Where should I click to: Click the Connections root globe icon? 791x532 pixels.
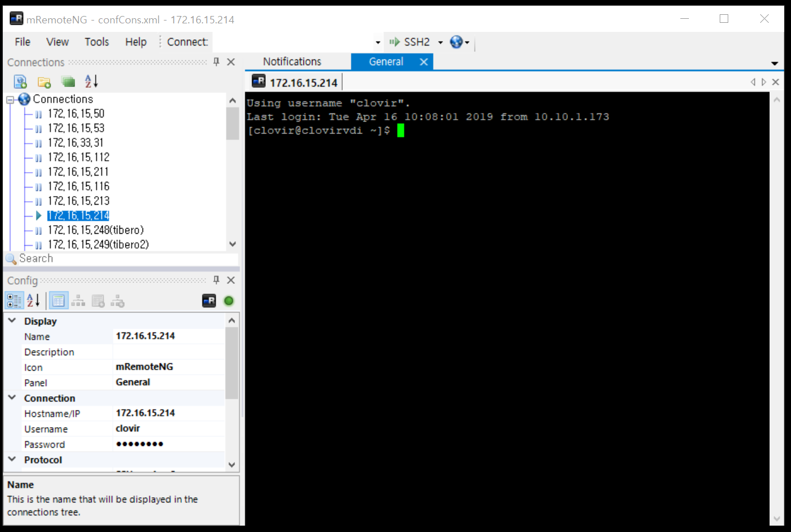tap(24, 99)
